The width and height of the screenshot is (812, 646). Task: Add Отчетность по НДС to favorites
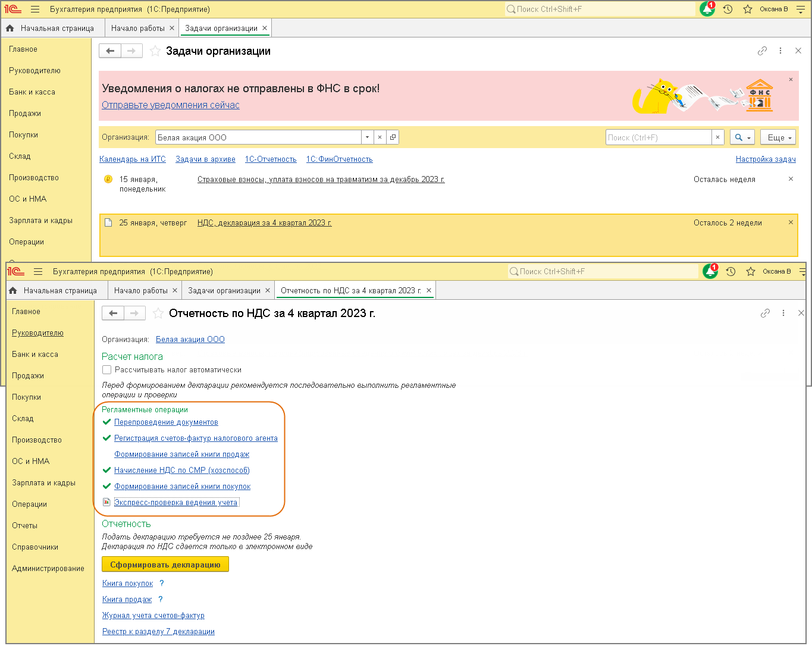pyautogui.click(x=158, y=313)
